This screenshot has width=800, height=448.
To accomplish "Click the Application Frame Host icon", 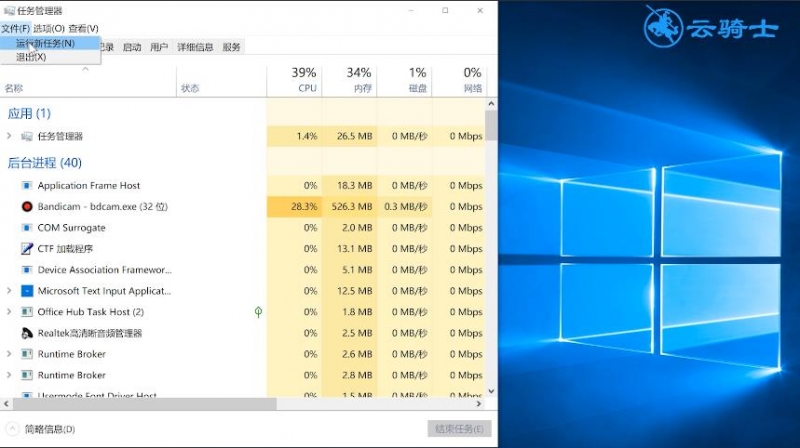I will click(x=27, y=185).
